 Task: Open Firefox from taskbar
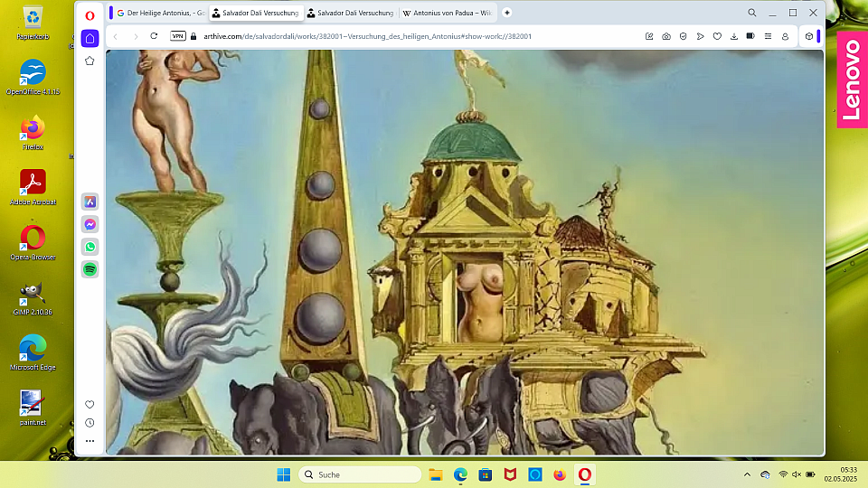tap(560, 474)
